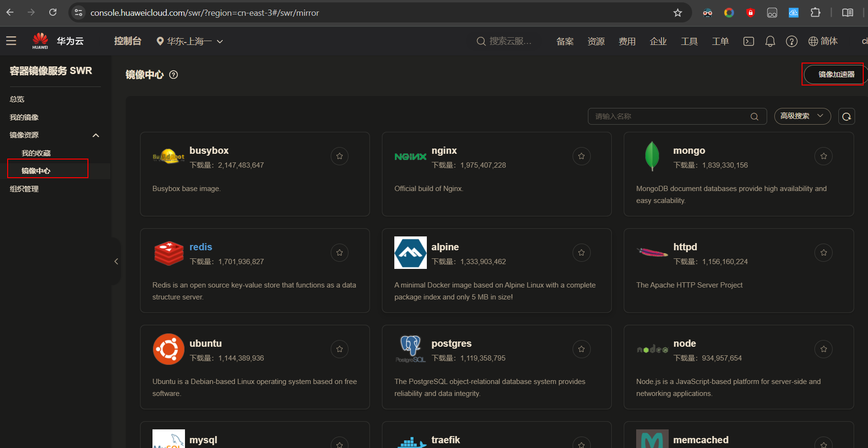Open the 资源 menu
The height and width of the screenshot is (448, 868).
(596, 42)
